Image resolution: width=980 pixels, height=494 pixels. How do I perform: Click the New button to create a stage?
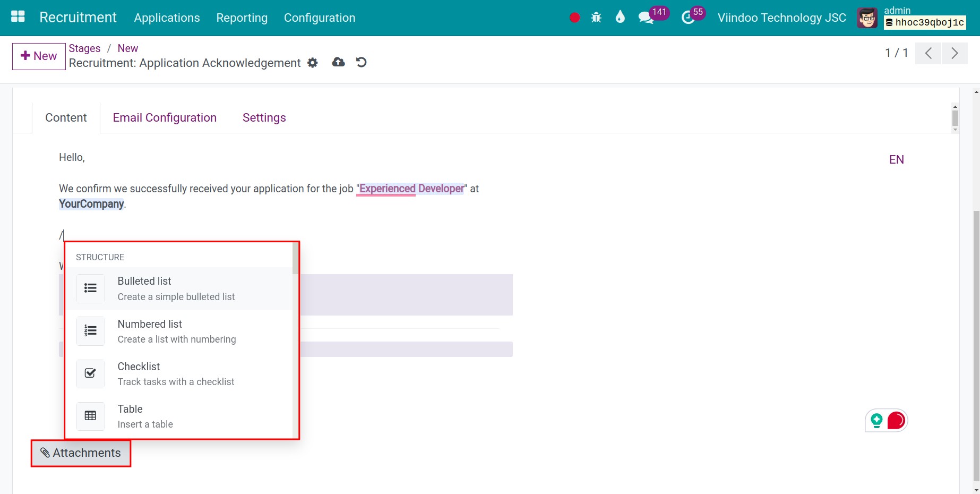pos(38,56)
